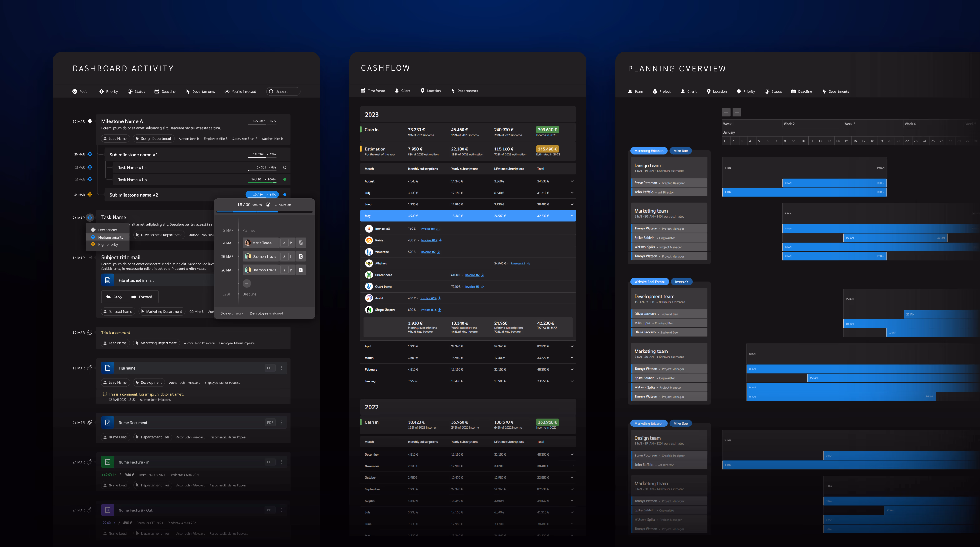Image resolution: width=980 pixels, height=547 pixels.
Task: Click the green 309.610 € income badge
Action: 547,130
